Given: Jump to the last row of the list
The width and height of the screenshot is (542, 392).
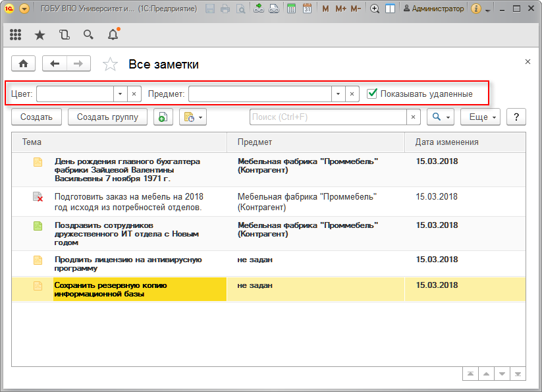Looking at the screenshot, I should coord(518,374).
